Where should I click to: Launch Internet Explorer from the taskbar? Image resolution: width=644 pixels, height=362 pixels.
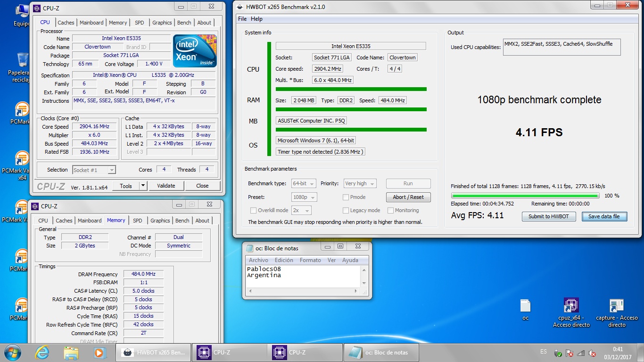pyautogui.click(x=42, y=352)
